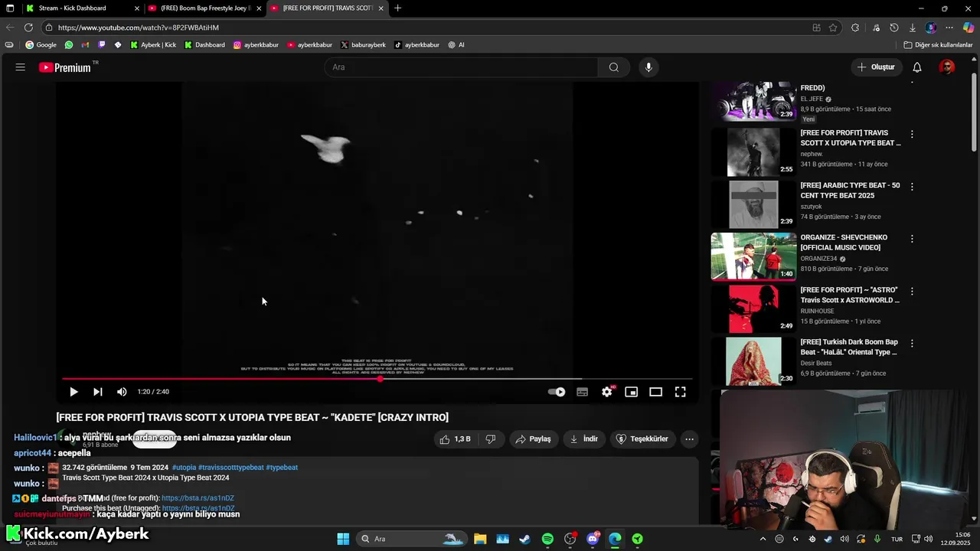Share the video with Paylaş button
This screenshot has width=980, height=551.
[534, 439]
